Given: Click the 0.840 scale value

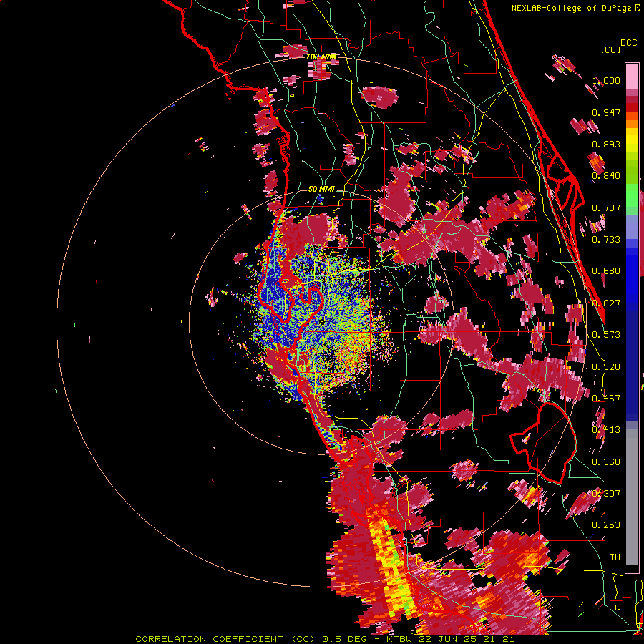Looking at the screenshot, I should 606,175.
